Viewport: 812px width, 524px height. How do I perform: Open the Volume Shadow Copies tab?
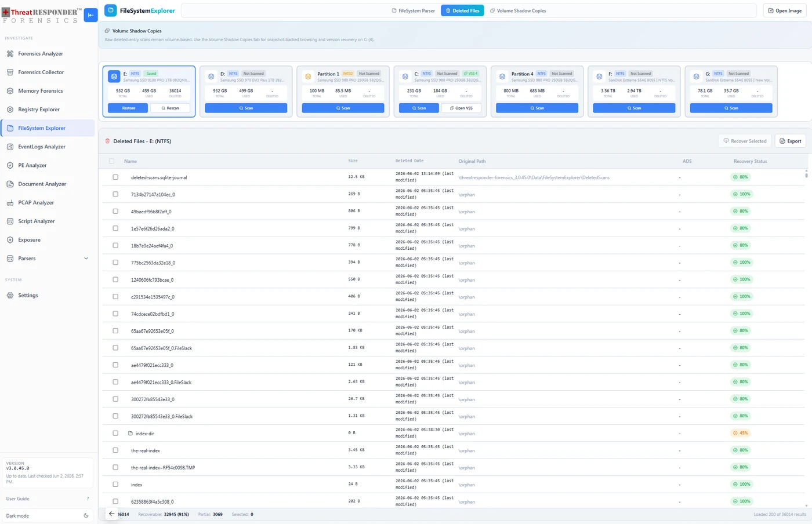518,10
